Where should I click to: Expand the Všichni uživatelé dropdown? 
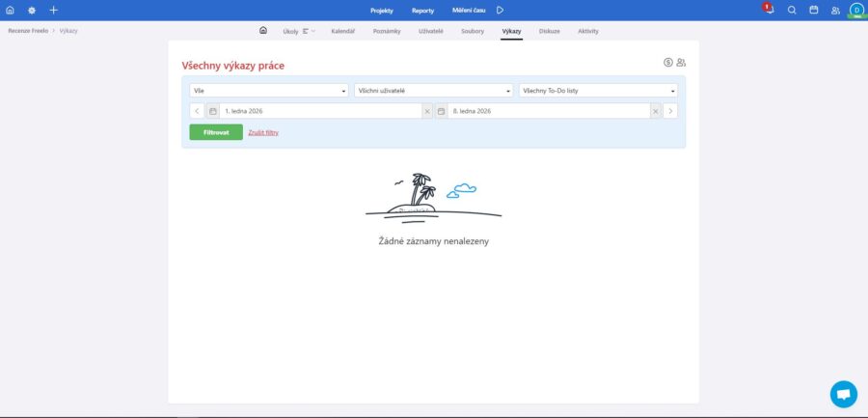(433, 91)
